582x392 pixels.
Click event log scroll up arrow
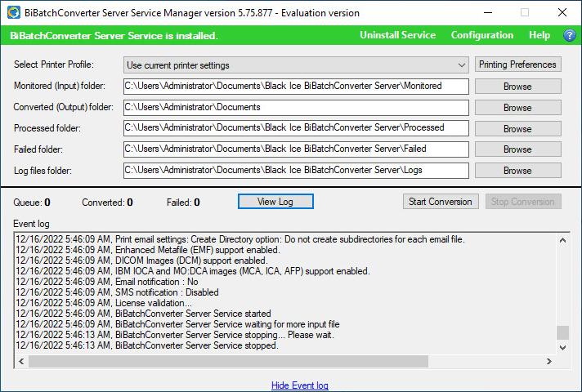coord(562,240)
